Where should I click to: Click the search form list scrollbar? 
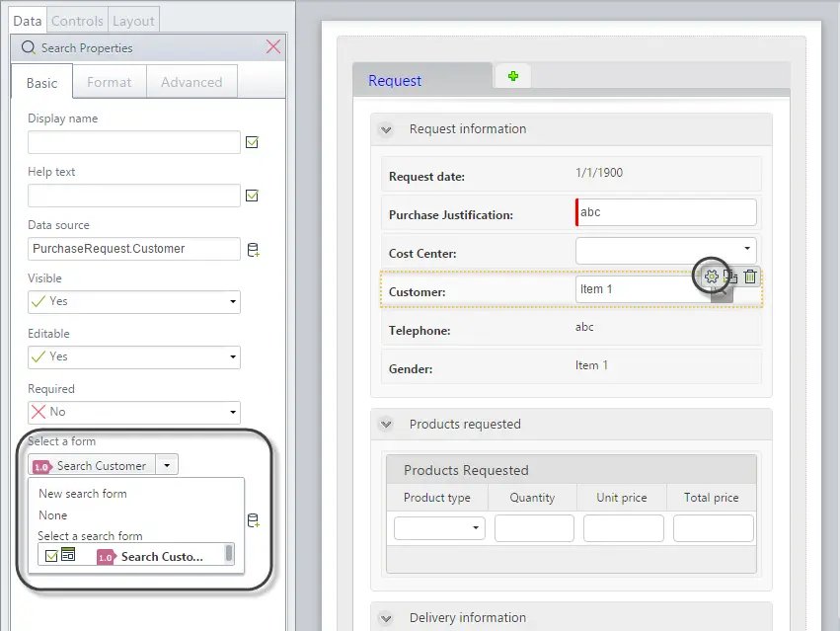[x=229, y=553]
